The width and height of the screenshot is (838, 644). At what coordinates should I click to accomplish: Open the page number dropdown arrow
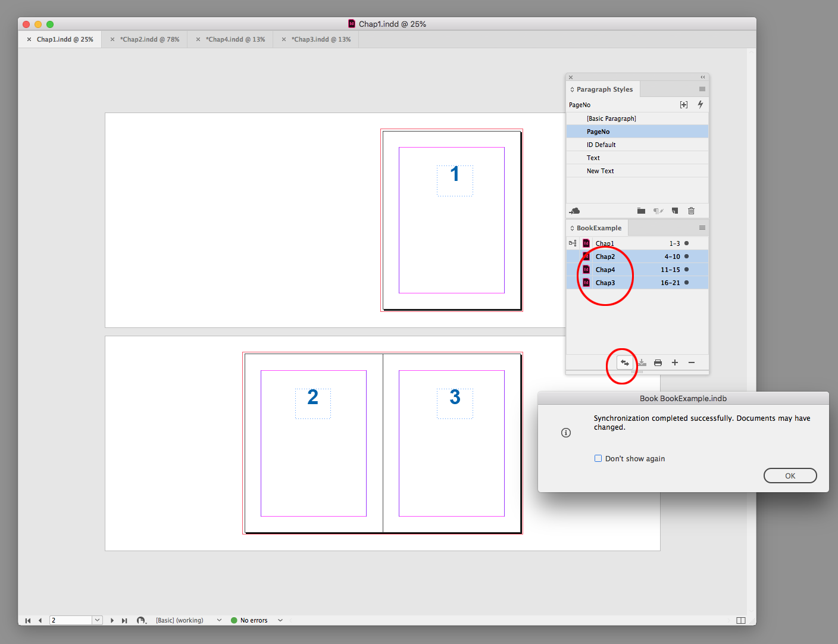pos(97,620)
